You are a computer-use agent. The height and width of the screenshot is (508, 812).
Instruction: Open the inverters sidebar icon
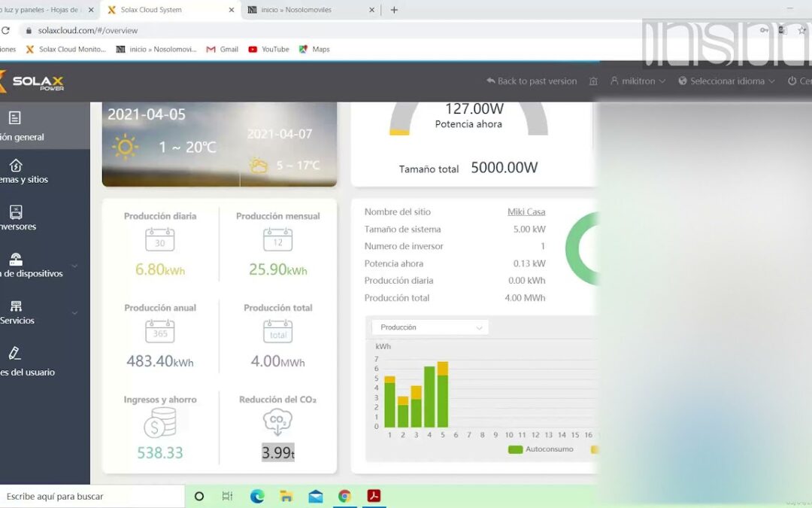point(16,212)
